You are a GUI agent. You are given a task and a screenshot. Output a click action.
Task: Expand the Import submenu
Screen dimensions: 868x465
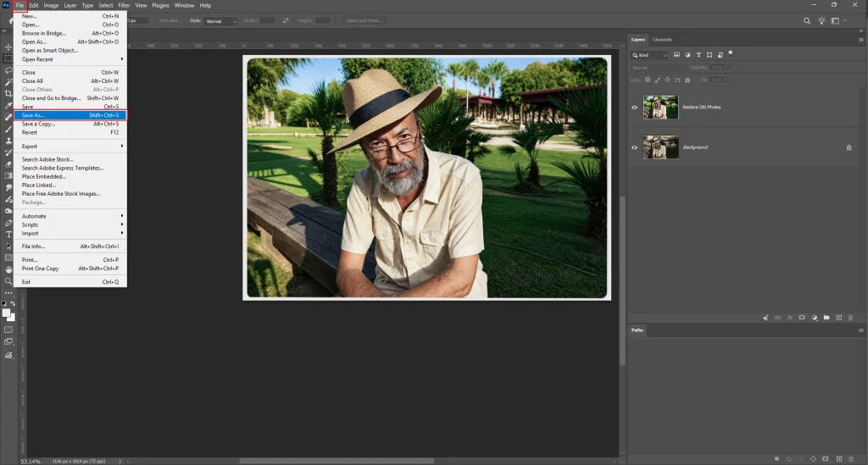point(70,233)
